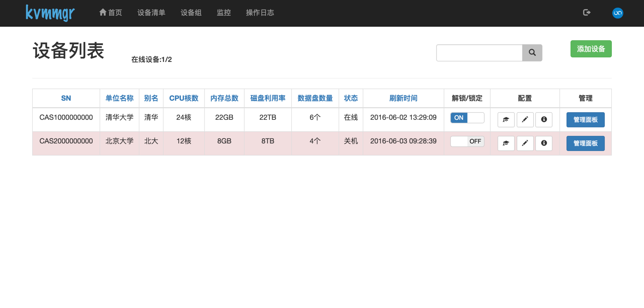Open info icon for the 清华大学 device
The width and height of the screenshot is (644, 308).
(544, 120)
